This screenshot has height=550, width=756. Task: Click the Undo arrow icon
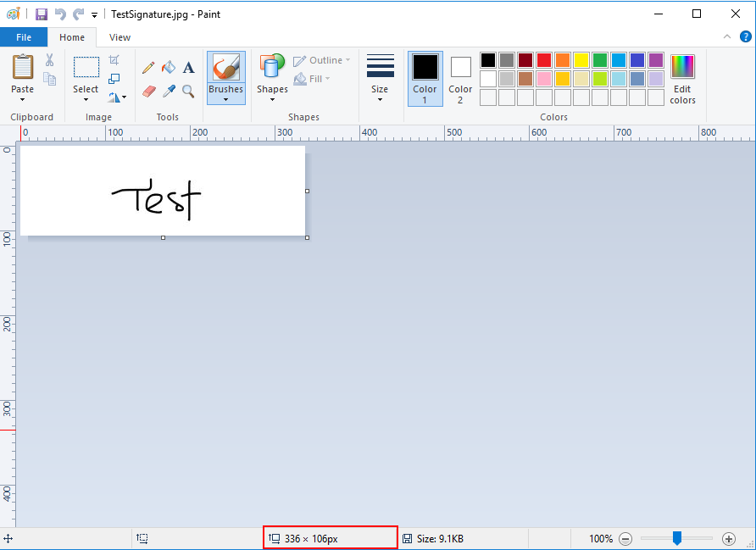60,14
